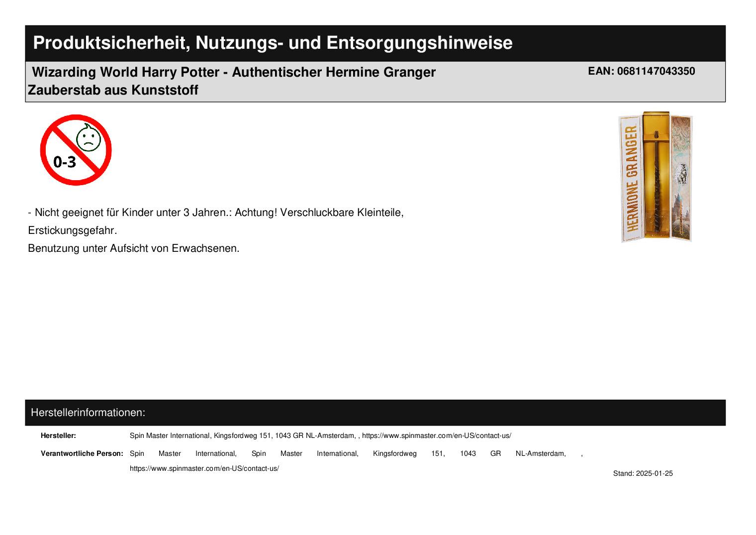756x535 pixels.
Task: Open the Verantwortliche Person spinmaster.com contact link
Action: coord(204,468)
